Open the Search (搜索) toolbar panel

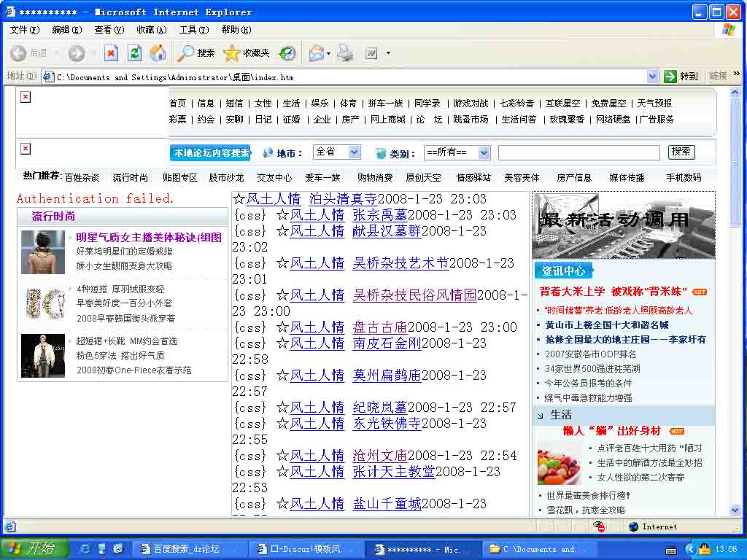[x=197, y=53]
